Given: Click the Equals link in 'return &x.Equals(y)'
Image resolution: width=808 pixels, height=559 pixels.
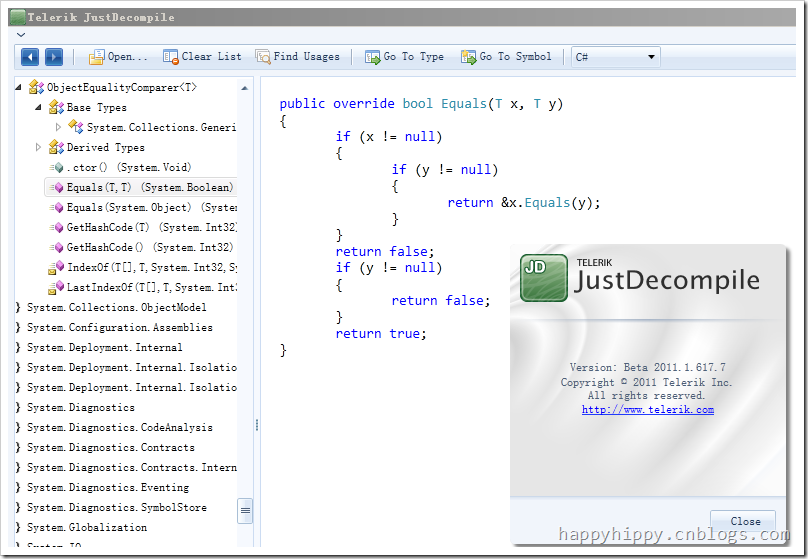Looking at the screenshot, I should [x=547, y=203].
